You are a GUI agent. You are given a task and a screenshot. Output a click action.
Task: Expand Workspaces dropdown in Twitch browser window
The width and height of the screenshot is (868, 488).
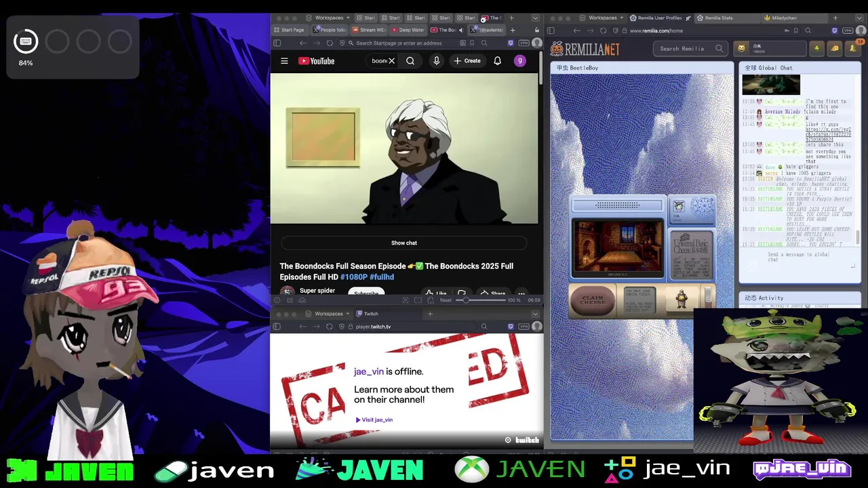325,314
